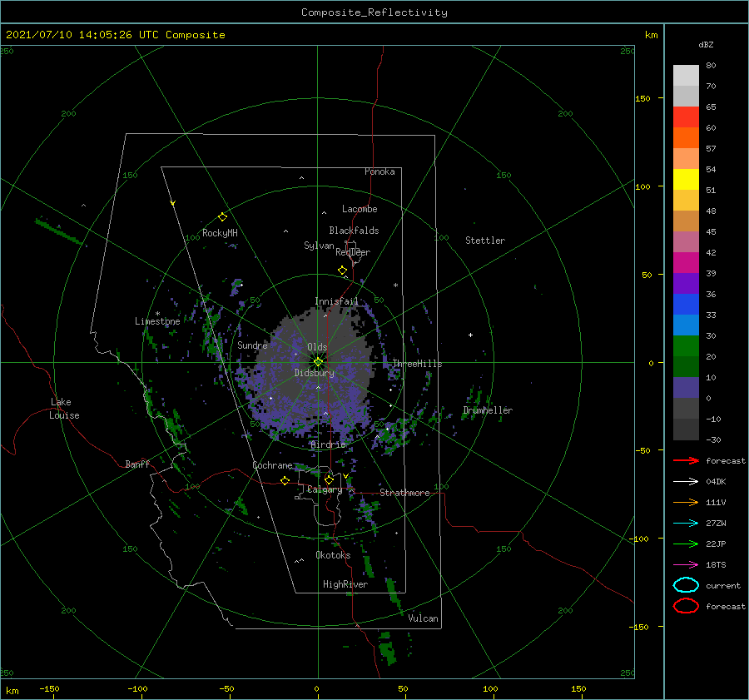Viewport: 749px width, 700px height.
Task: Click the yellow diamond marker below RedDeer
Action: pyautogui.click(x=342, y=271)
